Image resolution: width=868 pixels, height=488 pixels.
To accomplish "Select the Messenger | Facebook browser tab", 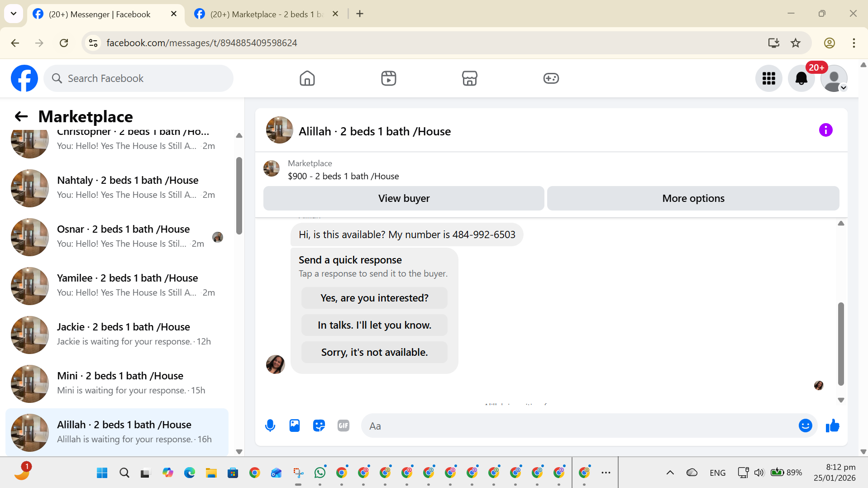I will pos(100,14).
